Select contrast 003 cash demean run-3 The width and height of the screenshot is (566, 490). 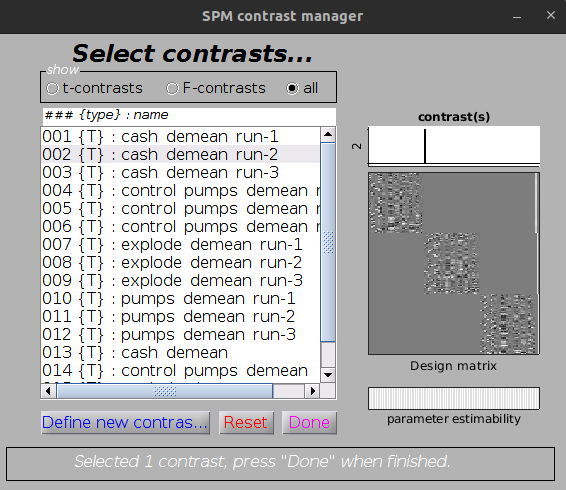pyautogui.click(x=180, y=173)
